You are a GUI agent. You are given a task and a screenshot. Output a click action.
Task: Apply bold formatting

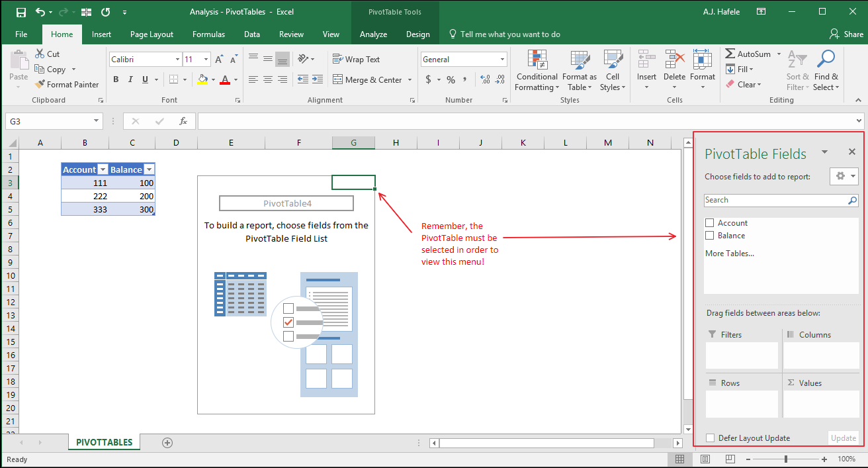coord(116,79)
